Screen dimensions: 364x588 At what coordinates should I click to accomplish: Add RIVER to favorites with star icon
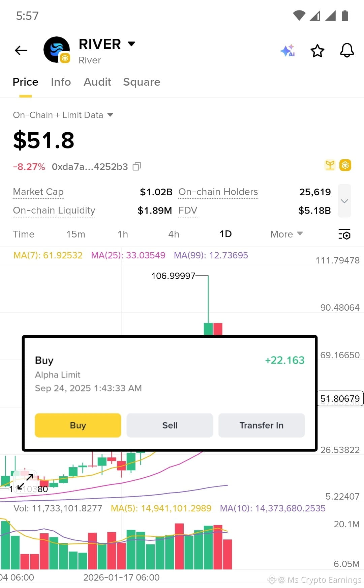tap(317, 51)
